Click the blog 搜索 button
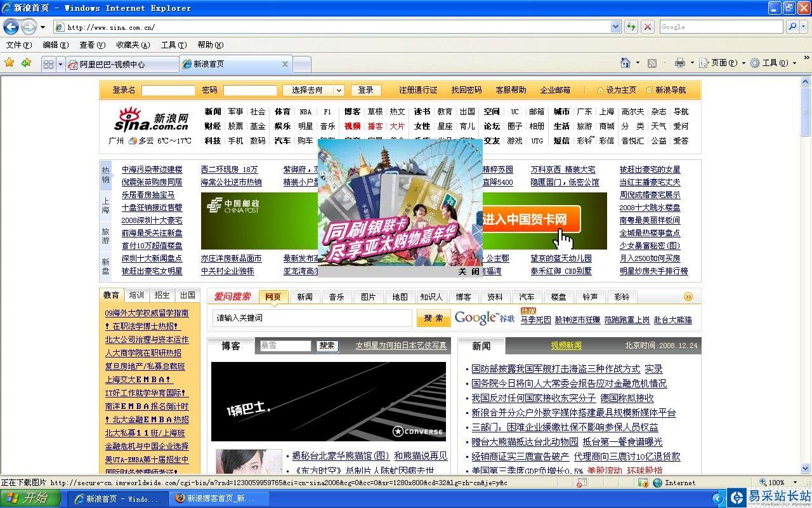 click(327, 345)
